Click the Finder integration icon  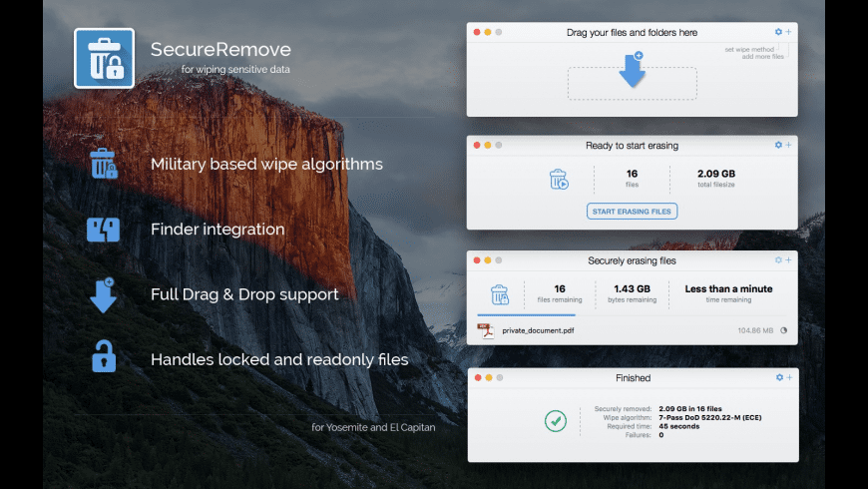point(103,230)
